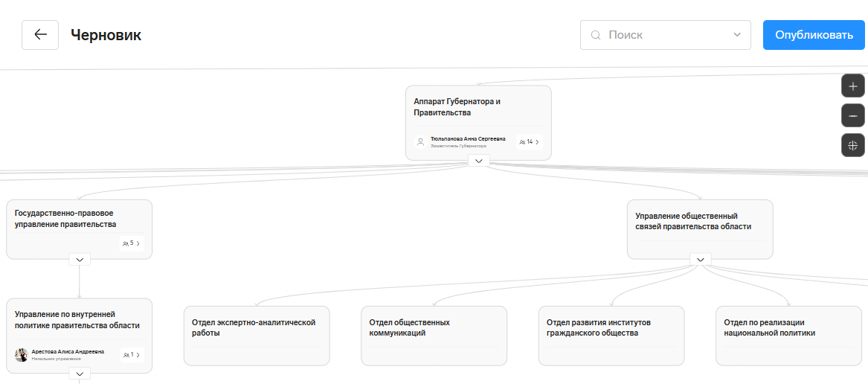Zoom out with the minus icon
Image resolution: width=868 pixels, height=384 pixels.
tap(852, 116)
